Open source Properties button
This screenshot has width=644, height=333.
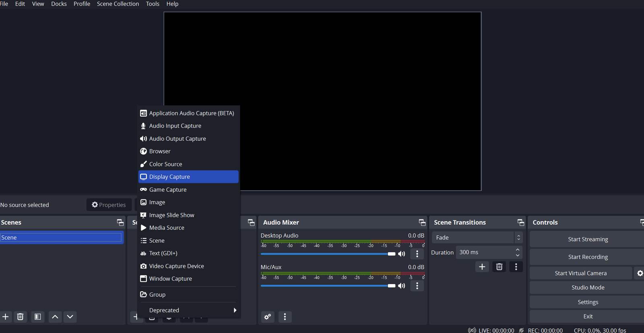(x=109, y=205)
